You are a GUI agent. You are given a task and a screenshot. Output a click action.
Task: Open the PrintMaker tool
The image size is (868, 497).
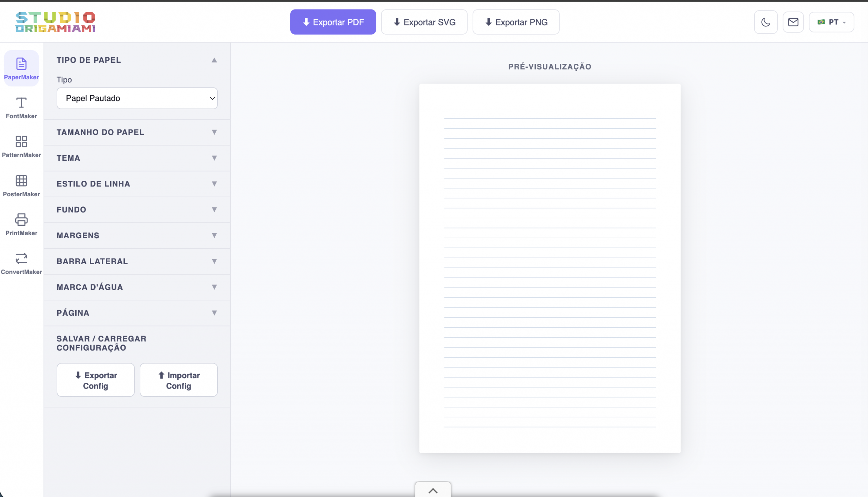(21, 224)
